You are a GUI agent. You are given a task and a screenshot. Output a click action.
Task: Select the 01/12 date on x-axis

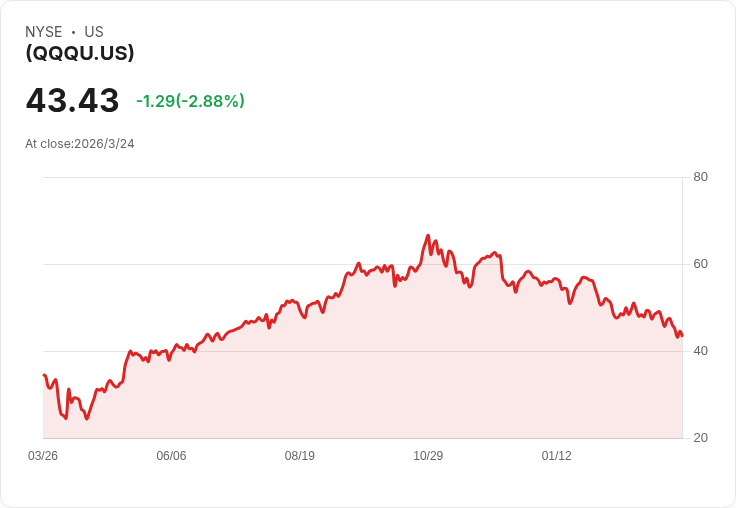click(x=557, y=456)
